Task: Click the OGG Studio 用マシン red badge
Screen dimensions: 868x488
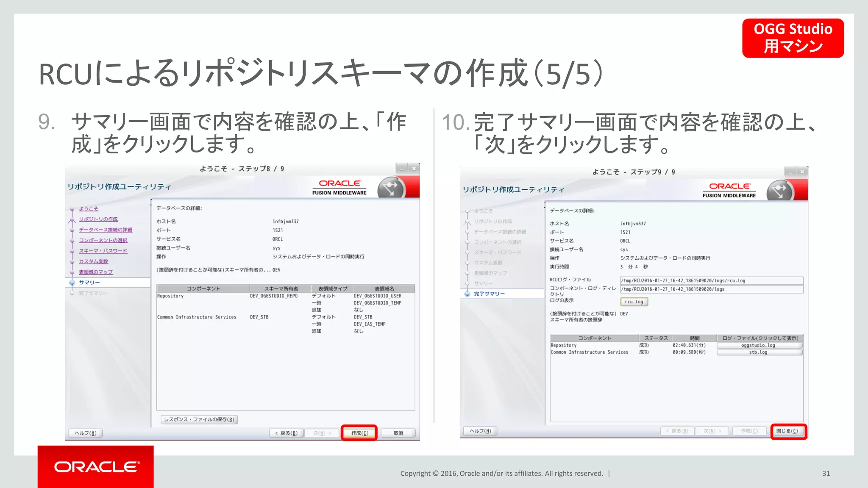Action: pyautogui.click(x=793, y=38)
